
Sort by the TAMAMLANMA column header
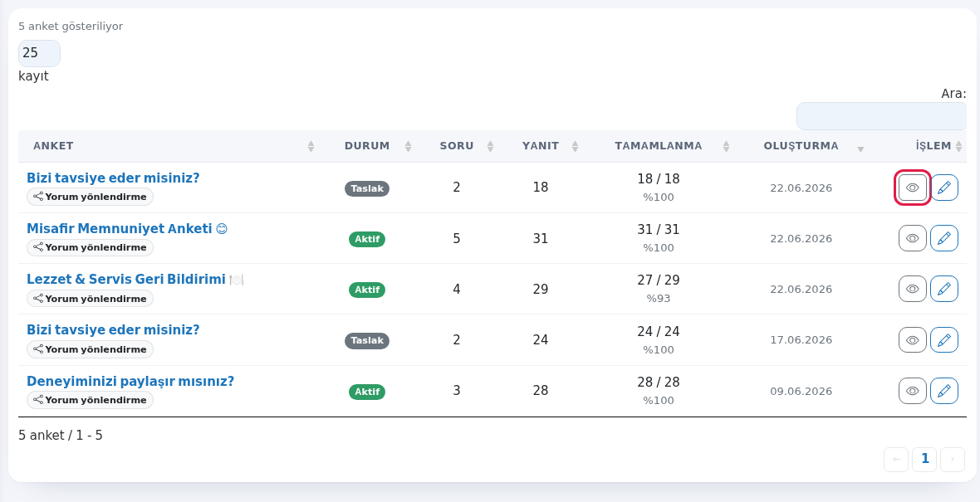click(x=659, y=146)
